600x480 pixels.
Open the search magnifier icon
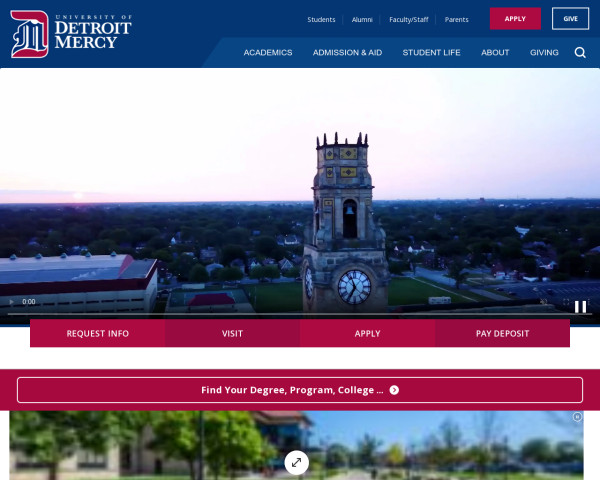click(580, 52)
